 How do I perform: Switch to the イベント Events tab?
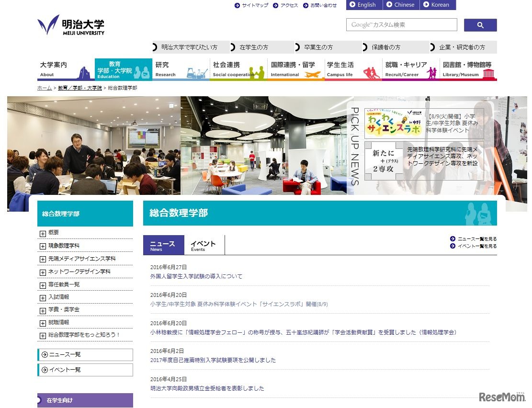[204, 244]
